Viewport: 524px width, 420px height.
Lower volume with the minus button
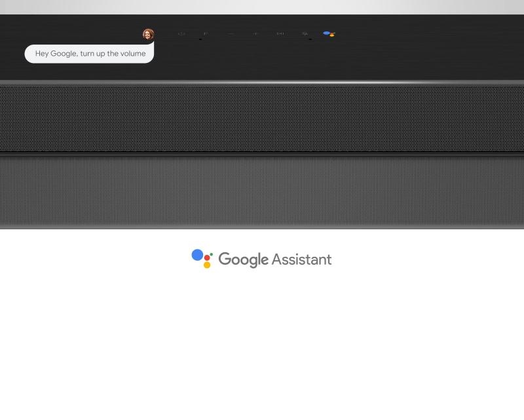point(231,34)
